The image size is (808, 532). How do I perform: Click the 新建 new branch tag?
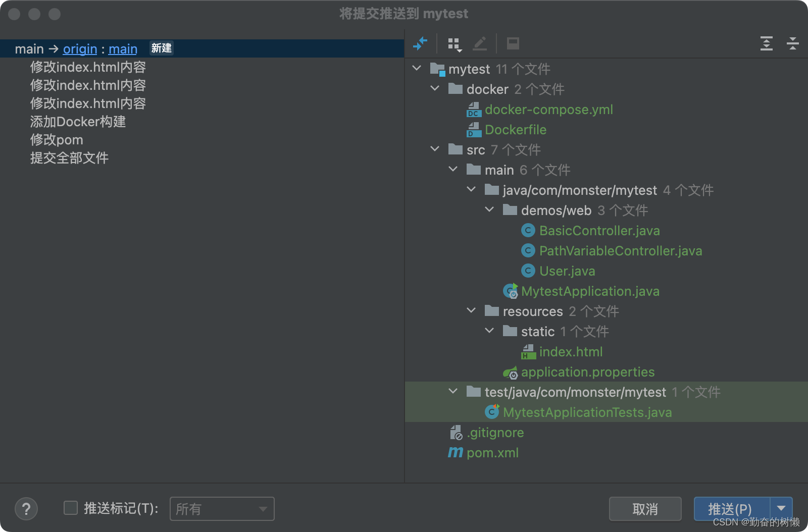(x=162, y=48)
